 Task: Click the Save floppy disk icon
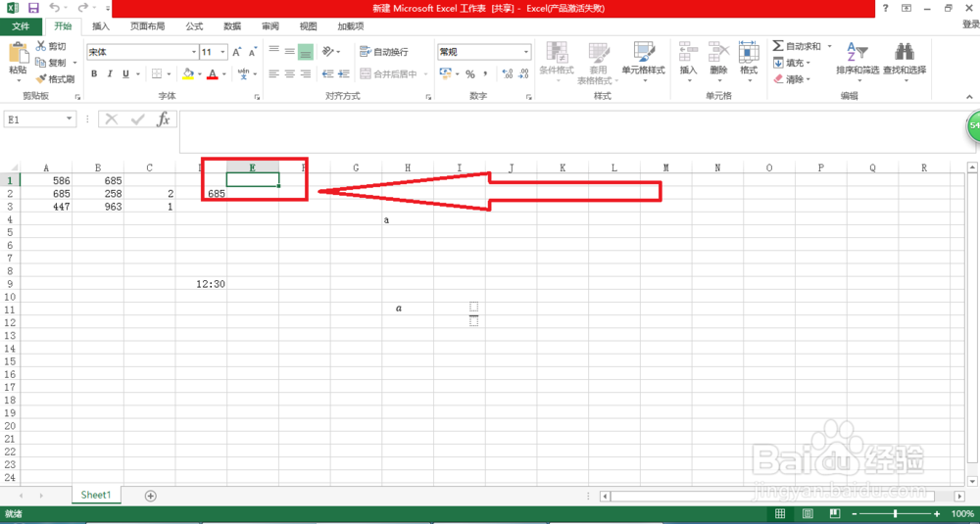coord(33,9)
